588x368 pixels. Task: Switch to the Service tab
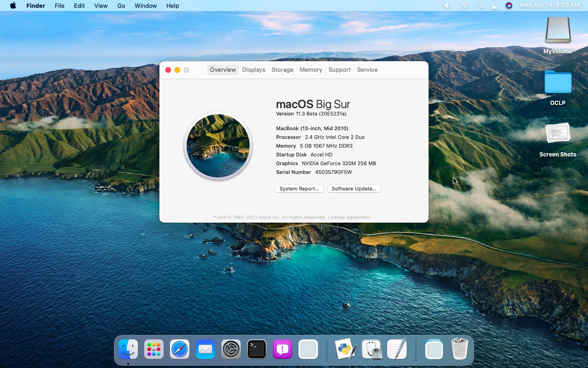click(x=367, y=70)
